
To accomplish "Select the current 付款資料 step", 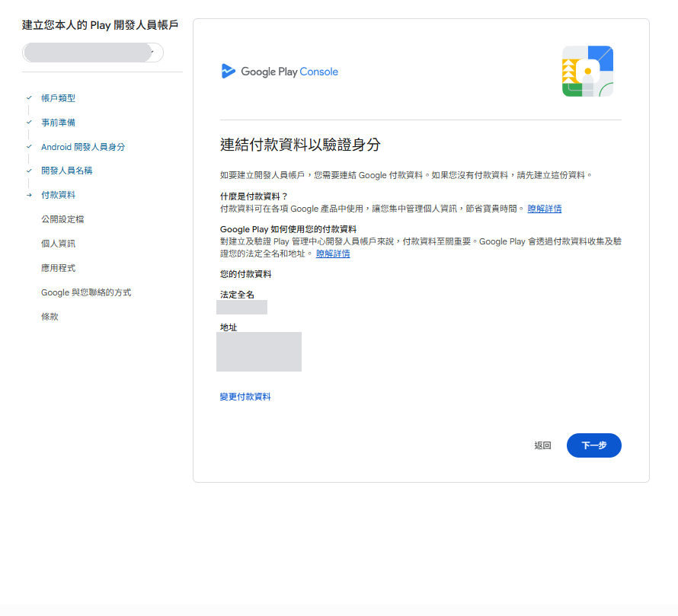I will point(58,195).
